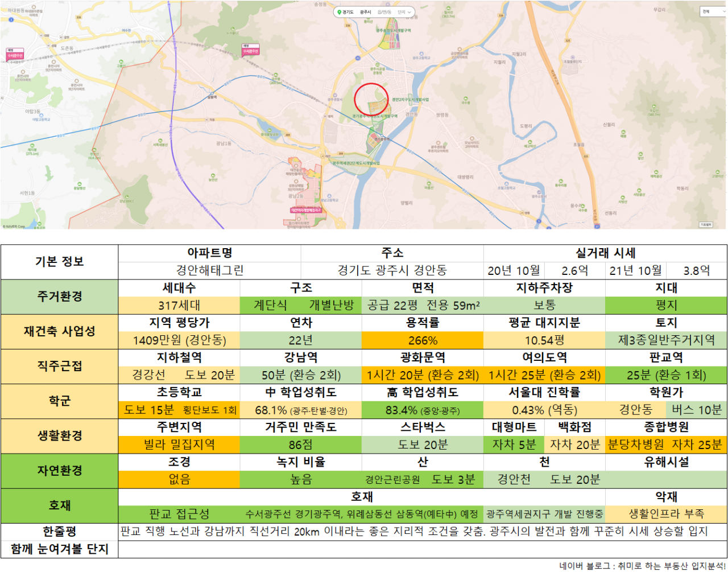Click the 광남1동 map label
The height and width of the screenshot is (572, 728).
(x=224, y=143)
